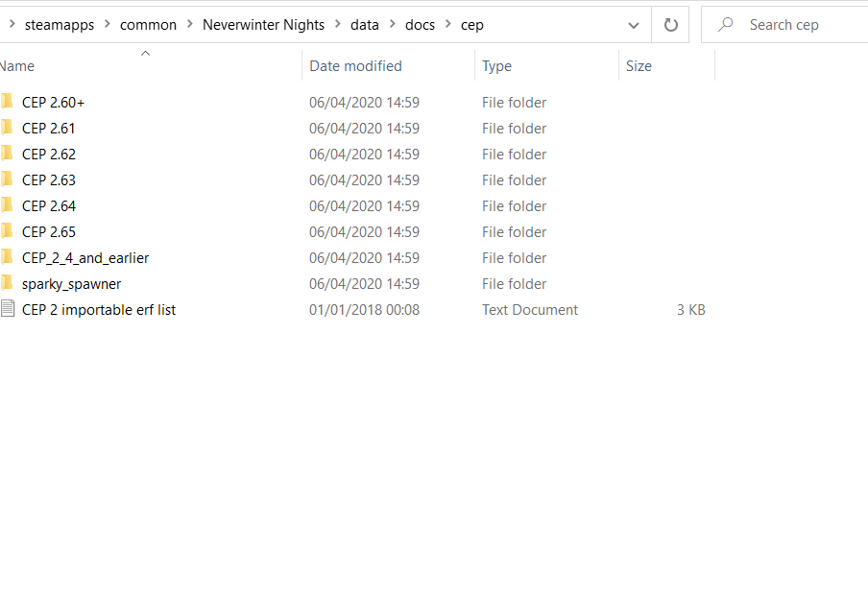This screenshot has height=597, width=868.
Task: Select the CEP_2_4_and_earlier folder name
Action: [85, 258]
